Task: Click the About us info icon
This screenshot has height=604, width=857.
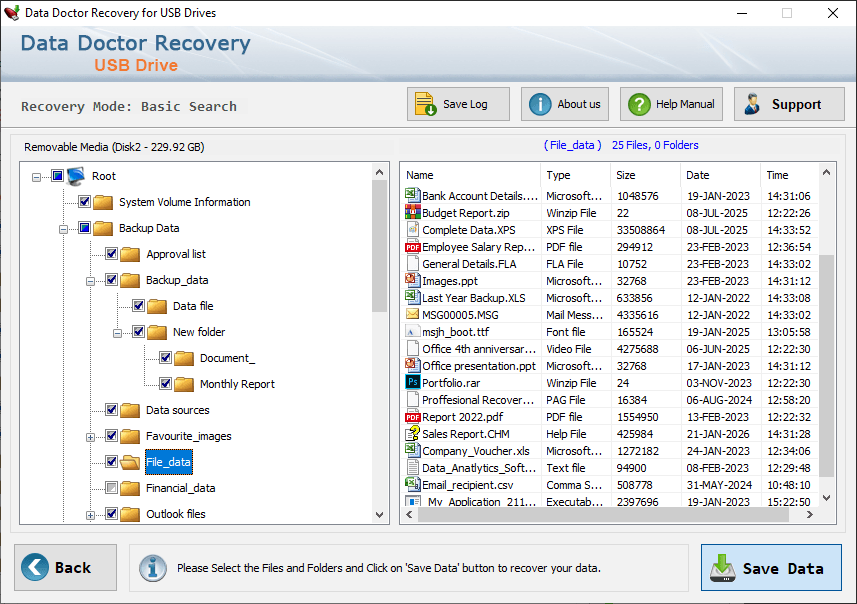Action: tap(540, 104)
